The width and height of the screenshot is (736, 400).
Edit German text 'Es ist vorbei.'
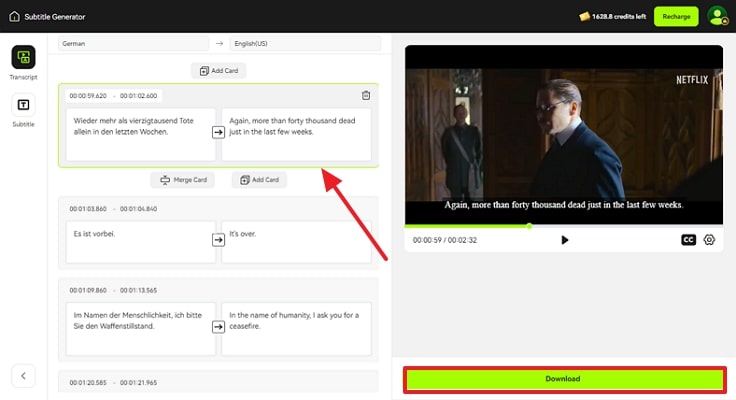pyautogui.click(x=141, y=242)
